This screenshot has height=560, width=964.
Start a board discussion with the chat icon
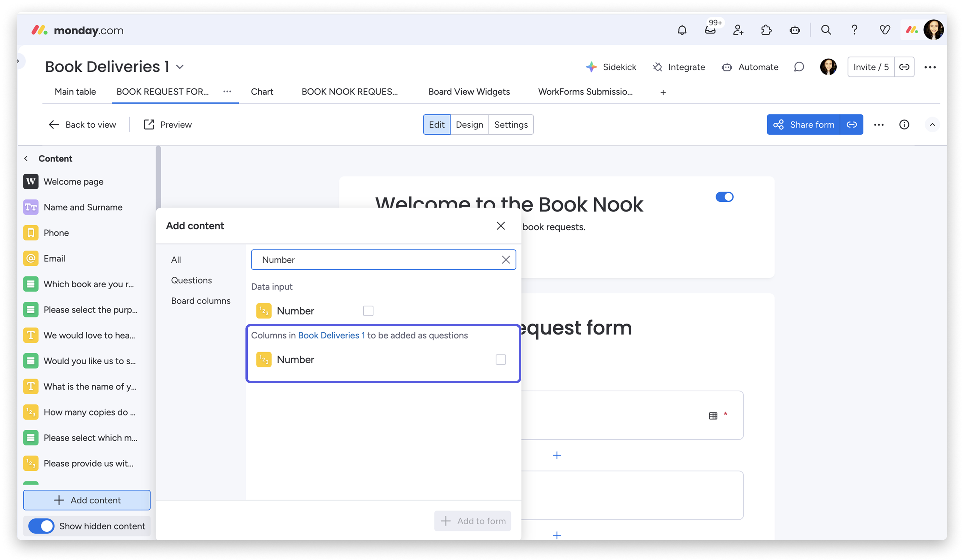798,67
